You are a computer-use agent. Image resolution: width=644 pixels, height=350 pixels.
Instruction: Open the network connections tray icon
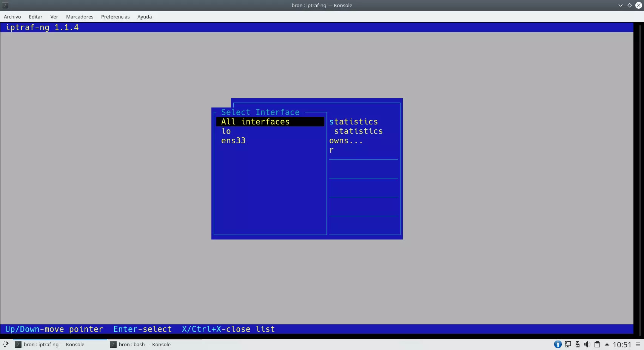[568, 344]
